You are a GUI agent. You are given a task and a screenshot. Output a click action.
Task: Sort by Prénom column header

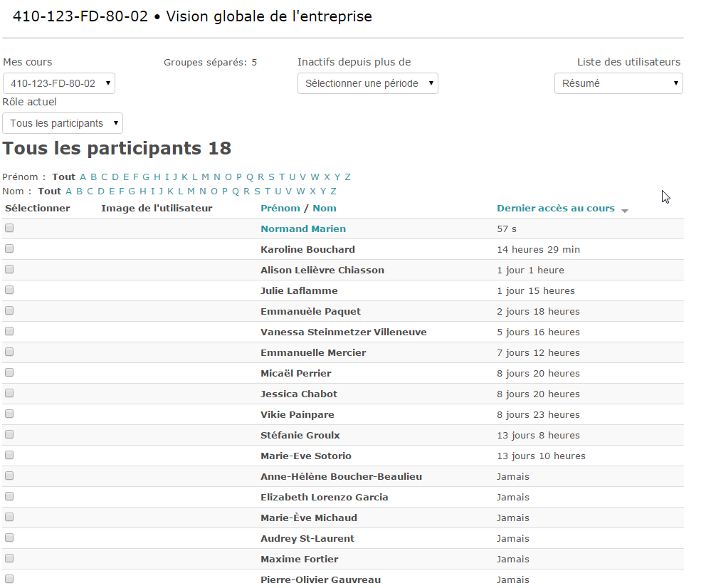point(280,208)
